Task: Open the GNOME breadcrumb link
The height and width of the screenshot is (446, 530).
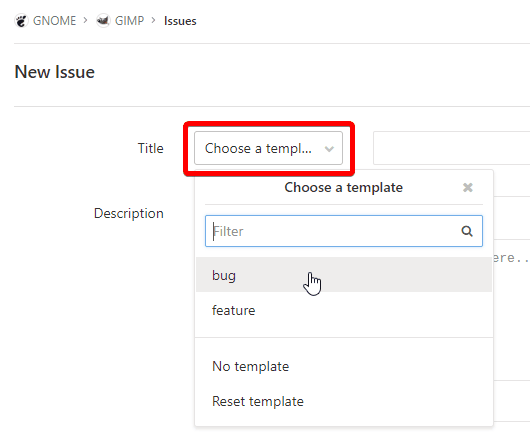Action: (54, 21)
